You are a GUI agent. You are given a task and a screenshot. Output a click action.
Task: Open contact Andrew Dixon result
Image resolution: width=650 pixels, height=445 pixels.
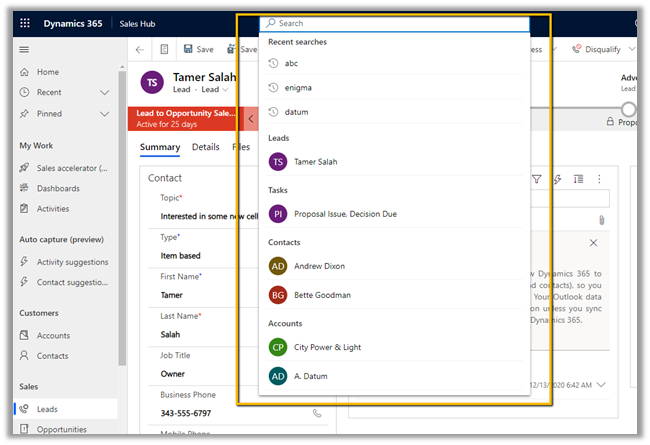[394, 266]
